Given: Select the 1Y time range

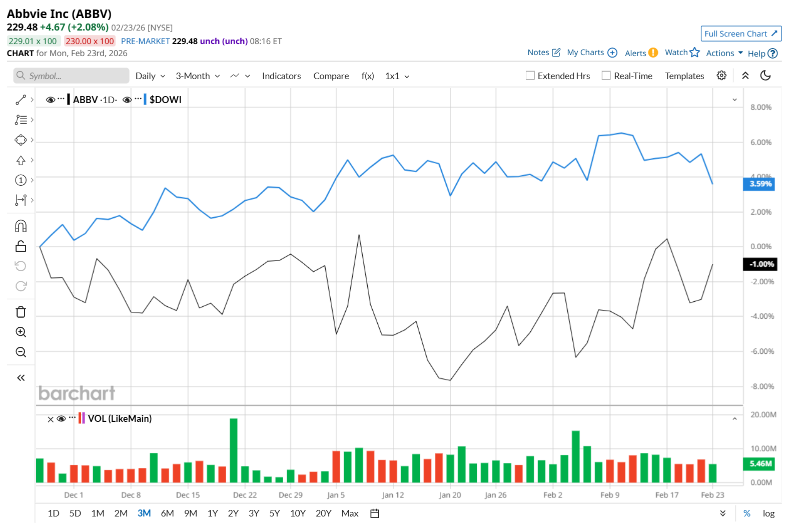Looking at the screenshot, I should (x=213, y=513).
